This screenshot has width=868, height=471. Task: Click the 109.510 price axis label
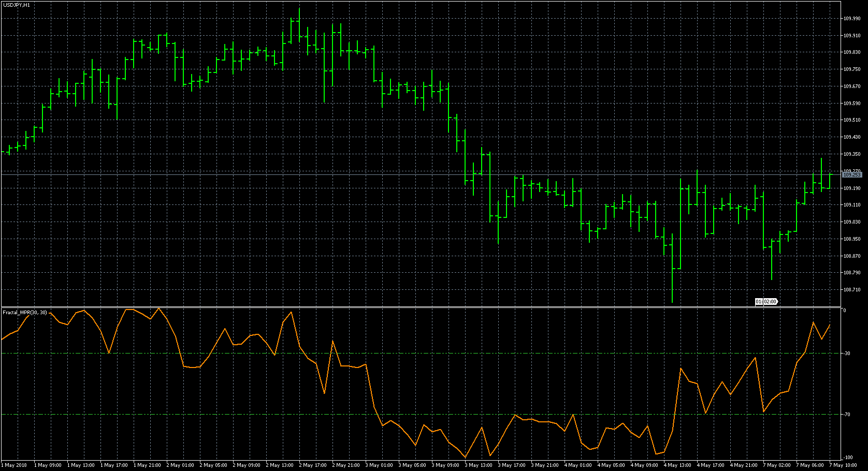click(851, 120)
